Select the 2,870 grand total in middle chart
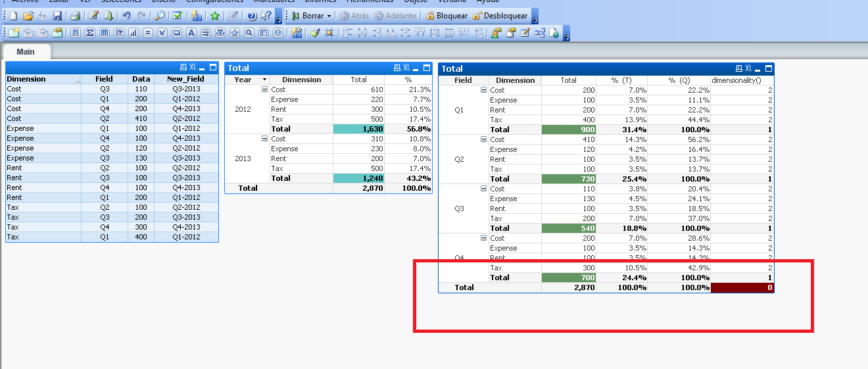The height and width of the screenshot is (369, 868). point(359,188)
